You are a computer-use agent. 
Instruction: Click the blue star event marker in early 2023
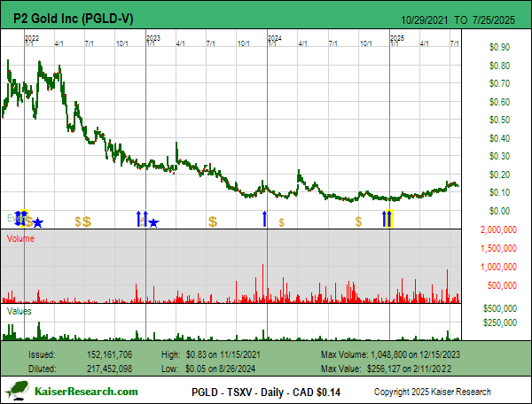coord(153,222)
